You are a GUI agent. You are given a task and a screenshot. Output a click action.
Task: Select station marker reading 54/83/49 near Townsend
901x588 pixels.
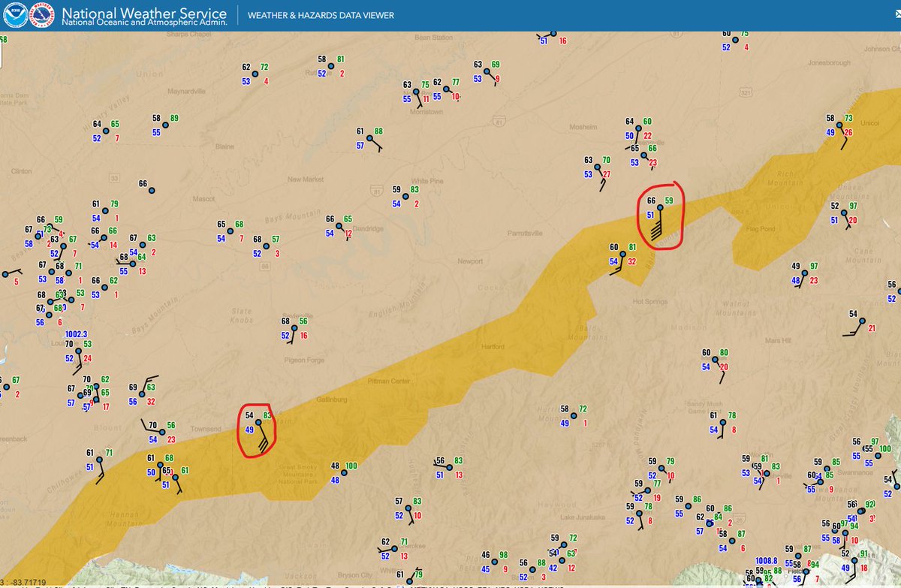tap(258, 423)
